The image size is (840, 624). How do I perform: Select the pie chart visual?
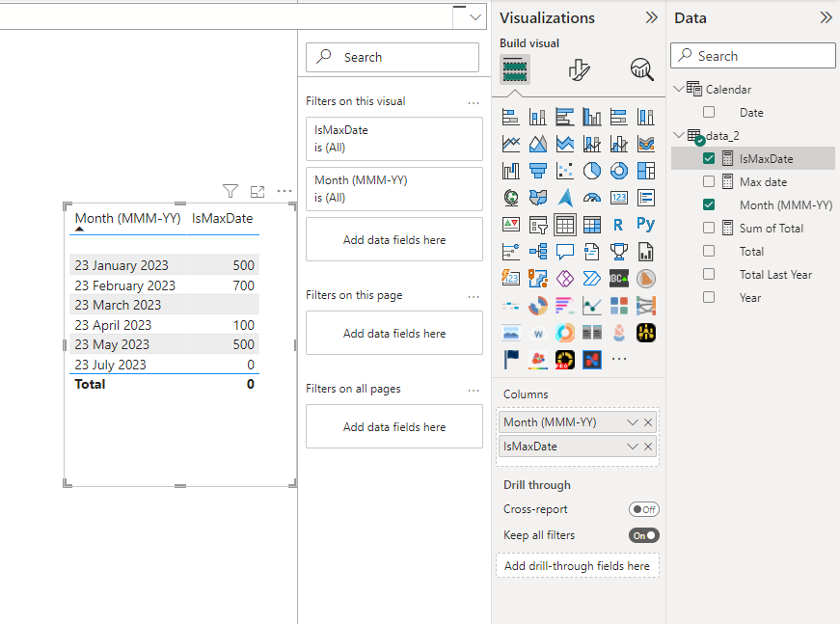[x=592, y=171]
